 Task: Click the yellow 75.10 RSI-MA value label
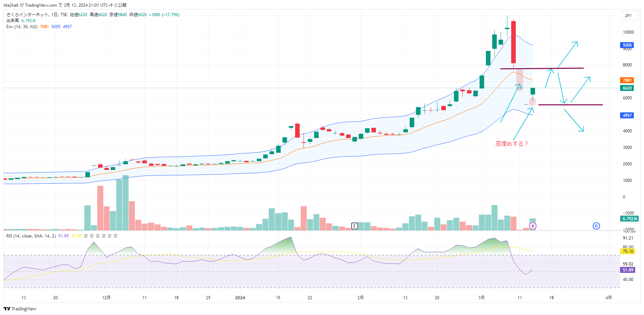[628, 251]
